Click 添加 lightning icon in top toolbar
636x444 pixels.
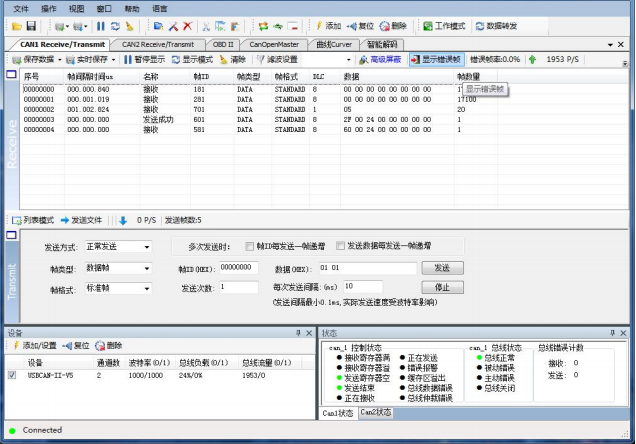coord(328,26)
